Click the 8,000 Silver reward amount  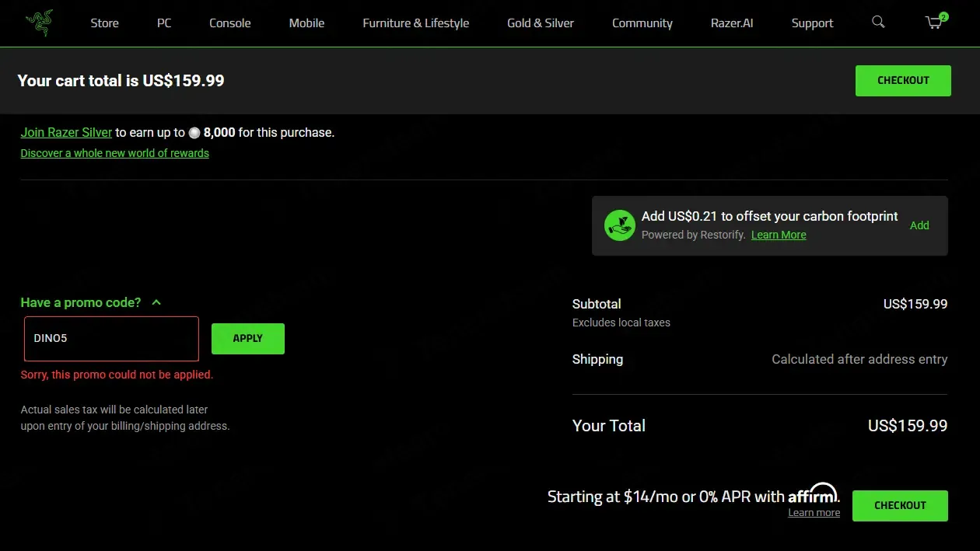coord(219,133)
